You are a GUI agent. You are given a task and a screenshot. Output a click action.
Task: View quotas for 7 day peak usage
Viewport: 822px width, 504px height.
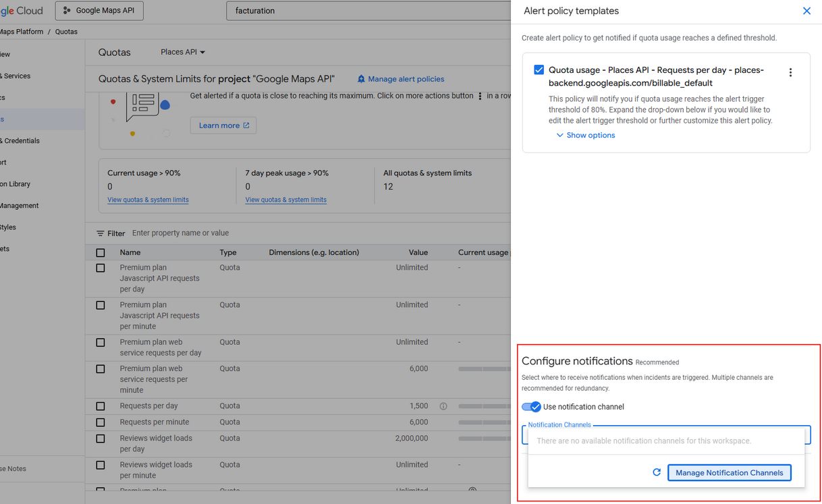[x=285, y=200]
